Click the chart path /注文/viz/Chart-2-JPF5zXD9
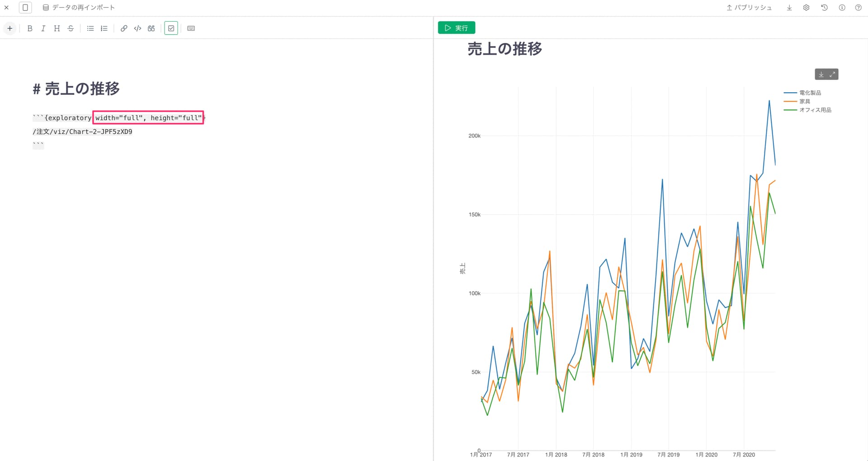 [82, 132]
